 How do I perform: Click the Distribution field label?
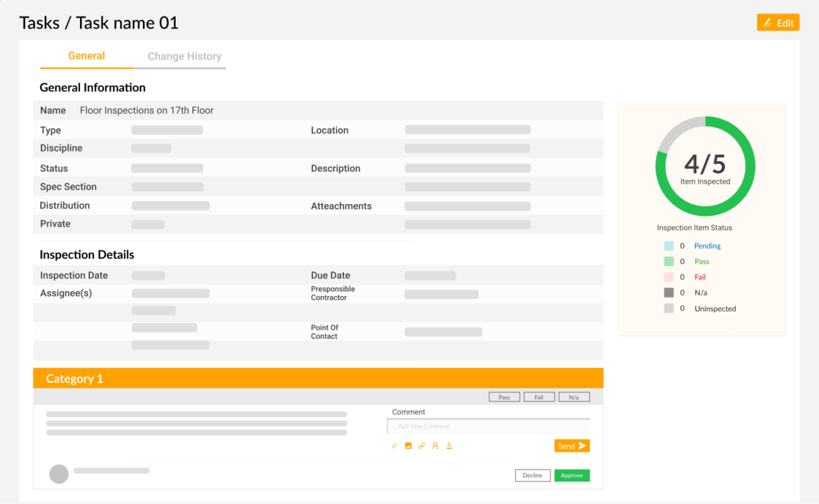click(x=65, y=205)
